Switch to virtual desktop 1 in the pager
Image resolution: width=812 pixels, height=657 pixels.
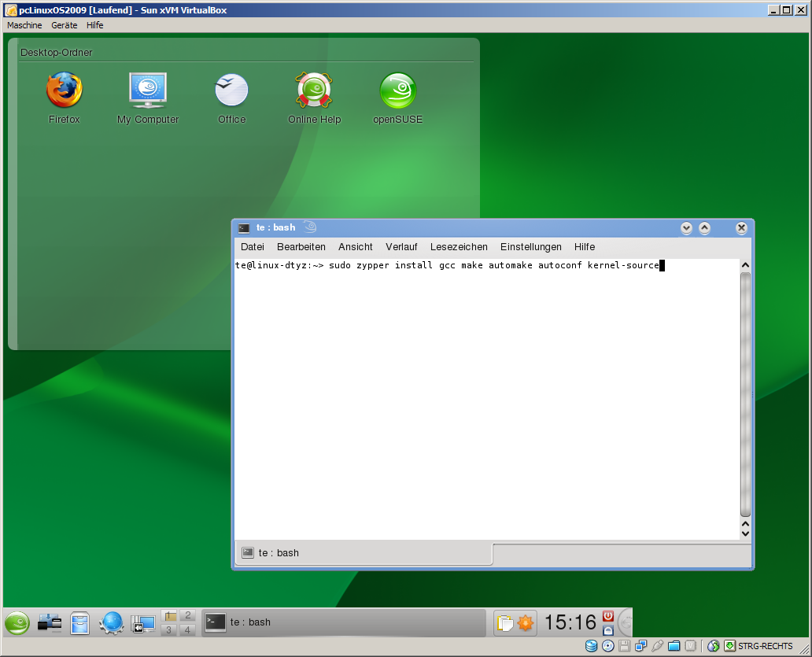169,615
